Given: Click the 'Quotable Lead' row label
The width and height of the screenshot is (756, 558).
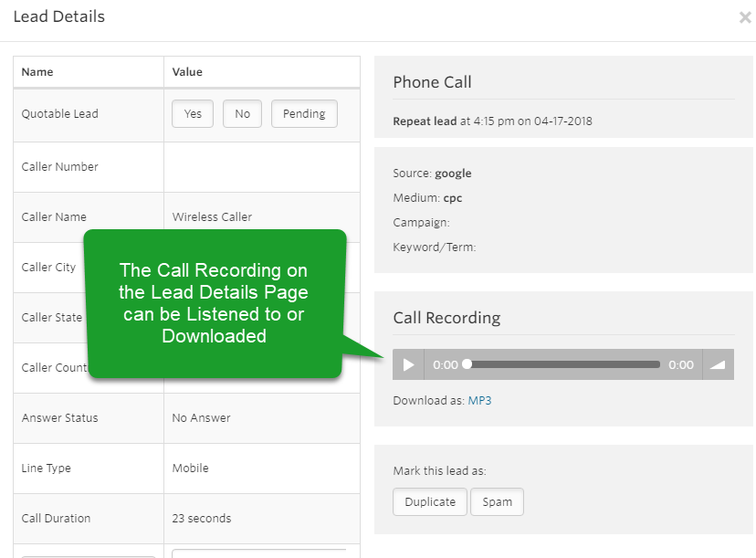Looking at the screenshot, I should click(59, 114).
